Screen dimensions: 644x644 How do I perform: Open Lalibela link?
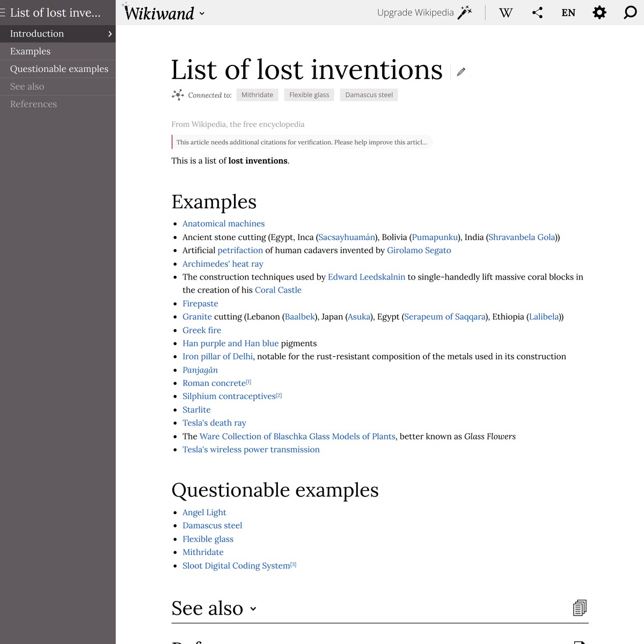(x=544, y=317)
